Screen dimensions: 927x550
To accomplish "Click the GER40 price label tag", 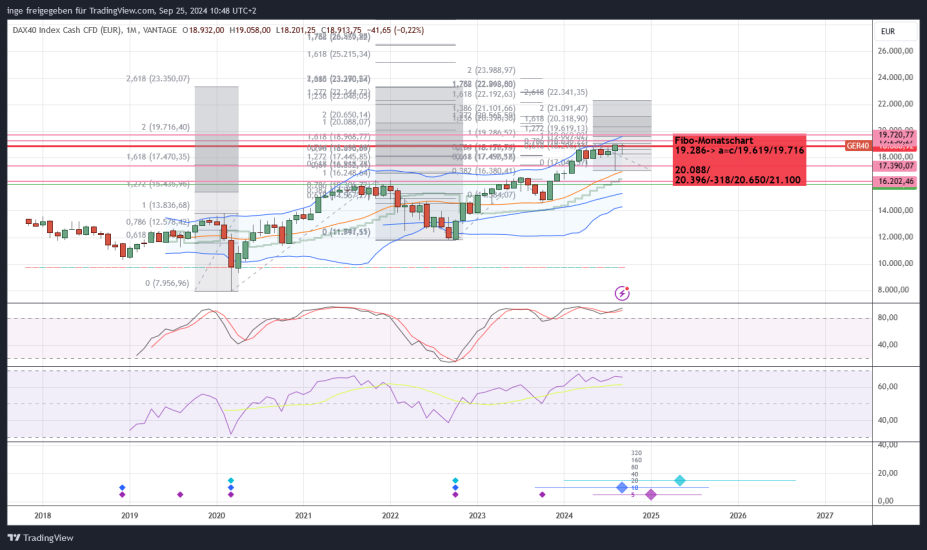I will pos(857,146).
